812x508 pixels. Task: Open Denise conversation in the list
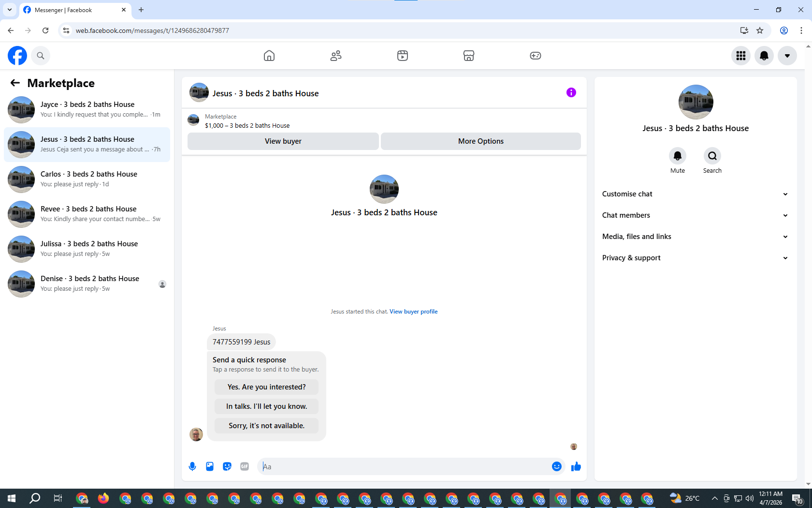87,284
